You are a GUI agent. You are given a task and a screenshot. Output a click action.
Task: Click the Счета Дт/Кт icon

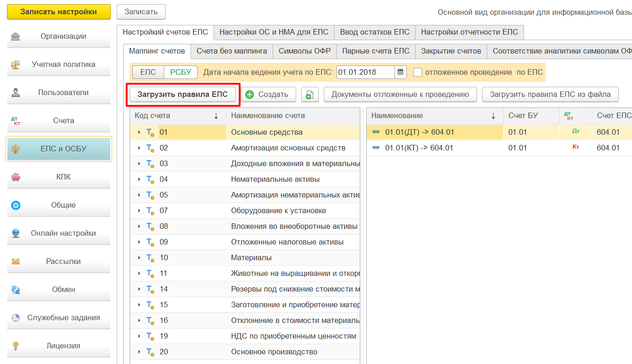coord(16,121)
